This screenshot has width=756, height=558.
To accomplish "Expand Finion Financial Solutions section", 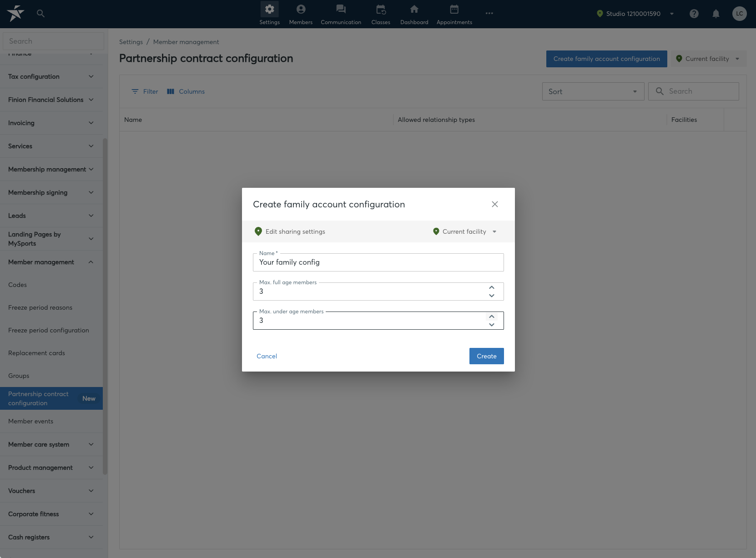I will (51, 100).
